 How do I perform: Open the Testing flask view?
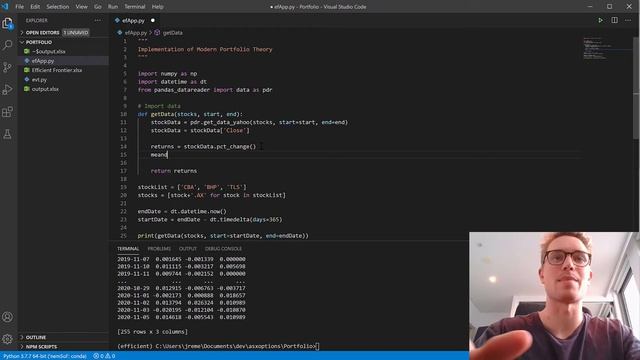point(7,134)
